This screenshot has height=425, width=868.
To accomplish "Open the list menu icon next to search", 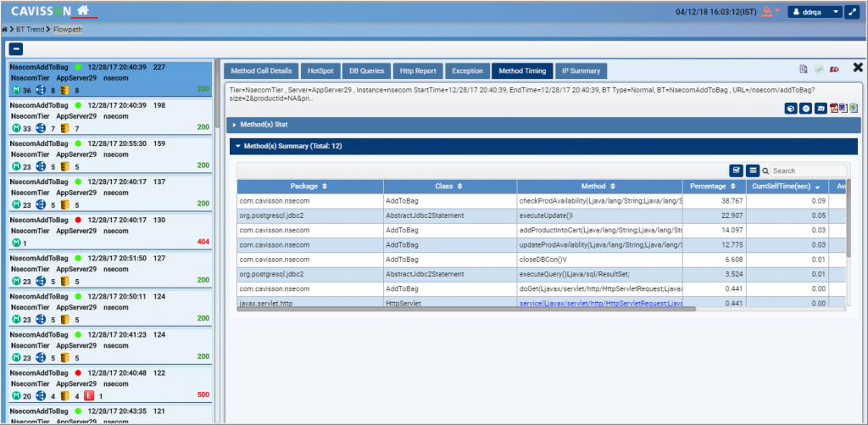I will pos(753,171).
